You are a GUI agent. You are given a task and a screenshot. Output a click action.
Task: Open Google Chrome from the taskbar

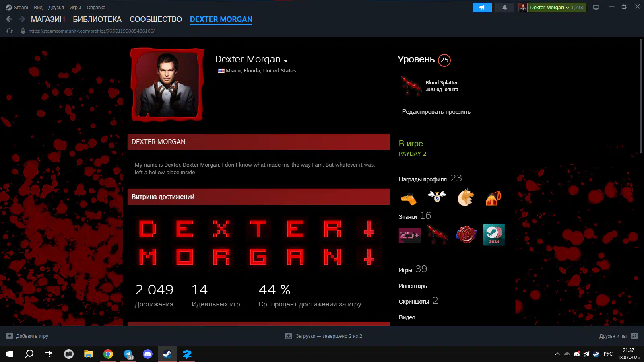coord(108,354)
